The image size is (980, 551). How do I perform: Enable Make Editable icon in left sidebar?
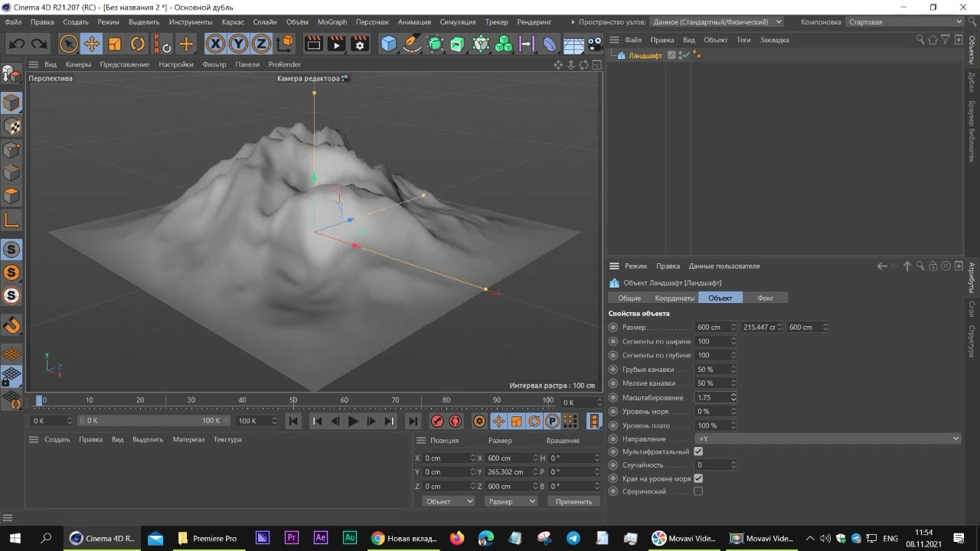11,74
